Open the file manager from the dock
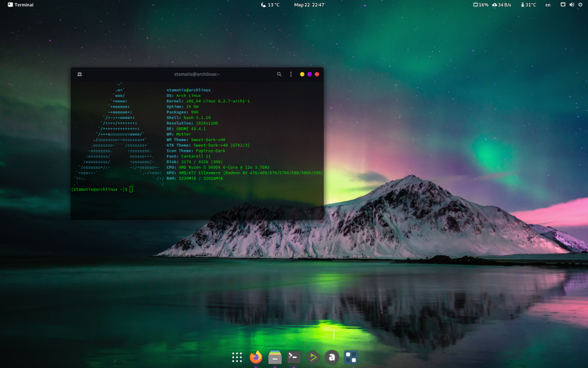 [x=274, y=357]
